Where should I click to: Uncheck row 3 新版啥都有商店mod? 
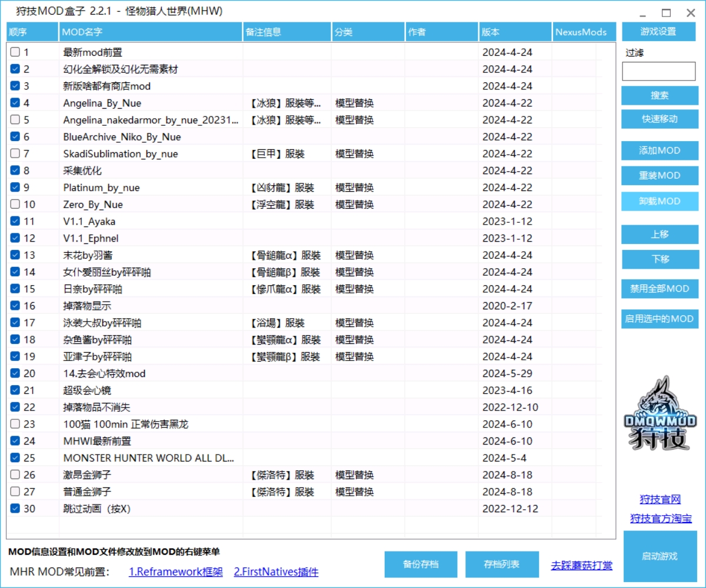(x=15, y=86)
